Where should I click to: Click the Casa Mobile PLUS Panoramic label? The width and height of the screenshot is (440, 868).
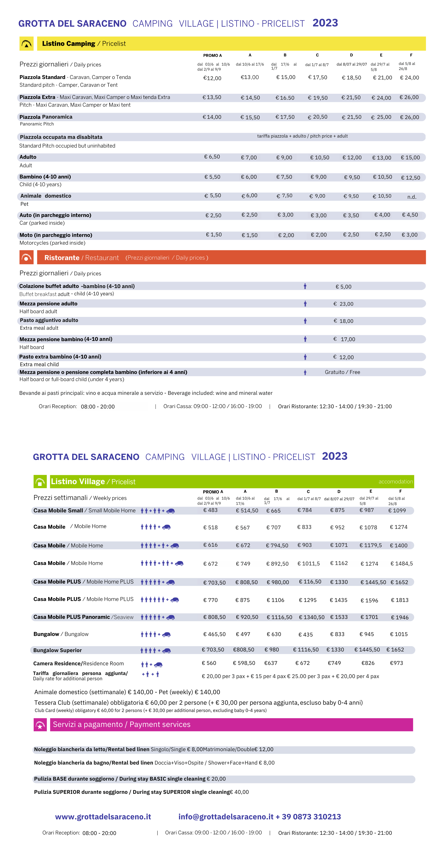point(83,617)
